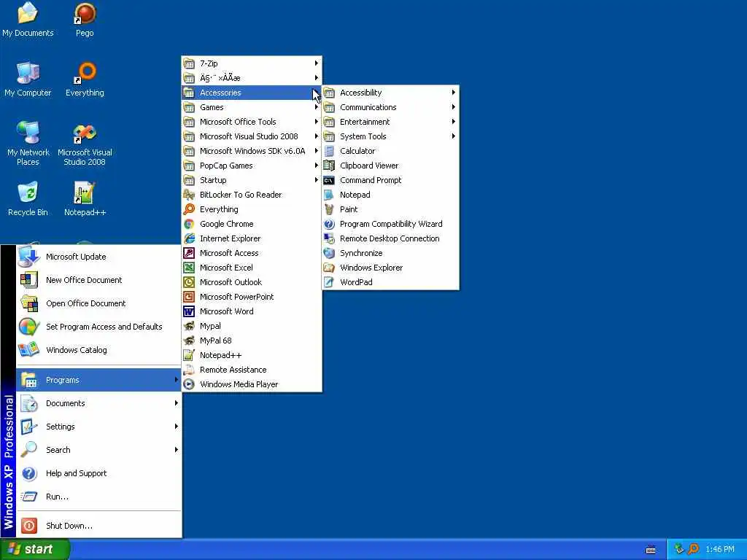This screenshot has height=560, width=747.
Task: Click the Microsoft PowerPoint icon
Action: coord(189,297)
